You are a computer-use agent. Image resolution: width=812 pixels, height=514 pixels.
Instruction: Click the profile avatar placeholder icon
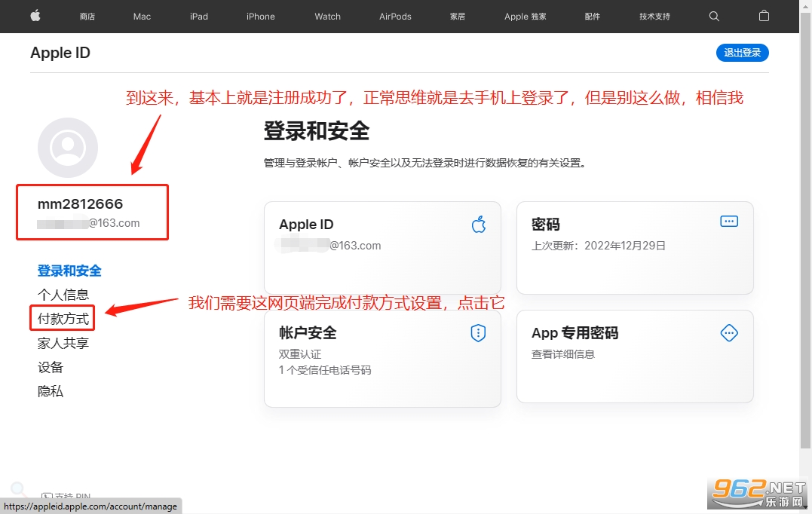click(68, 148)
